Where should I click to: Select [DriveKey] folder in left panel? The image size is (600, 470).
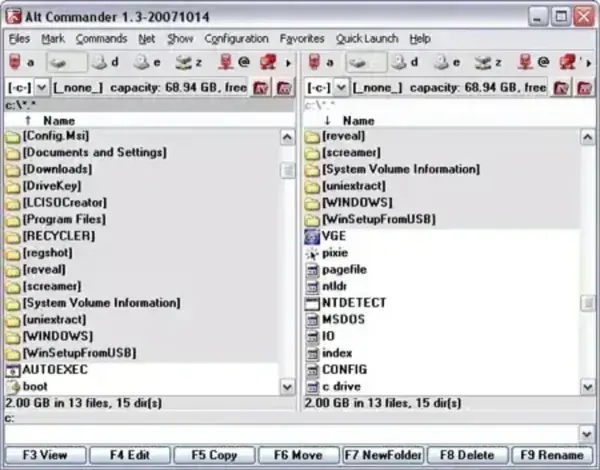pyautogui.click(x=142, y=186)
